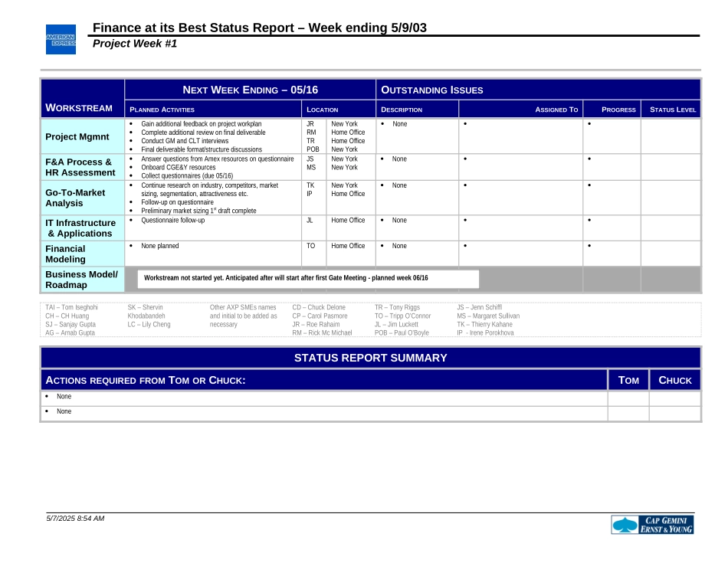Click 'CP – Carol Pasmore' legend entry
The width and height of the screenshot is (728, 563).
(320, 316)
